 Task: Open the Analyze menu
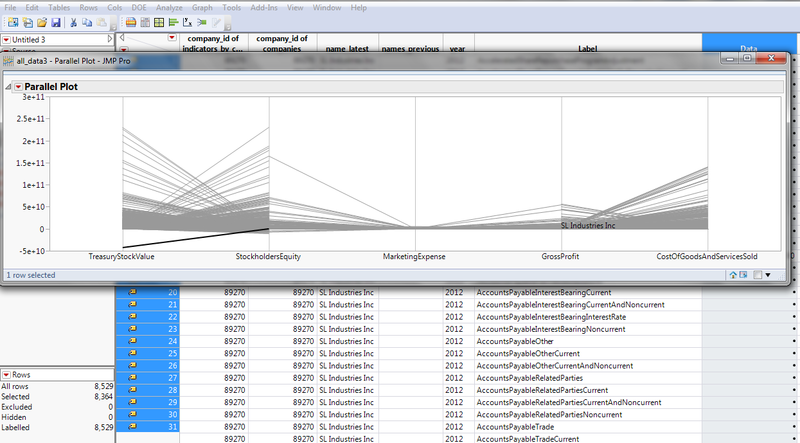point(169,8)
